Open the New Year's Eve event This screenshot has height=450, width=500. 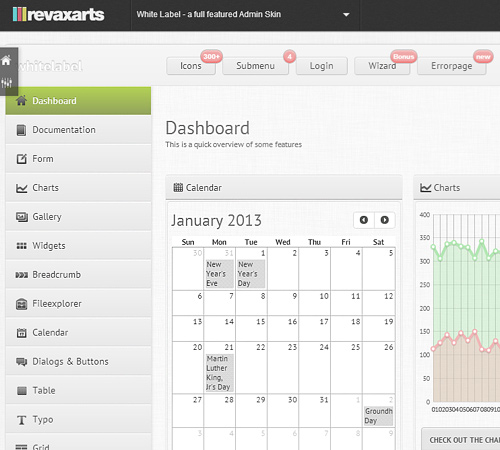pyautogui.click(x=220, y=274)
